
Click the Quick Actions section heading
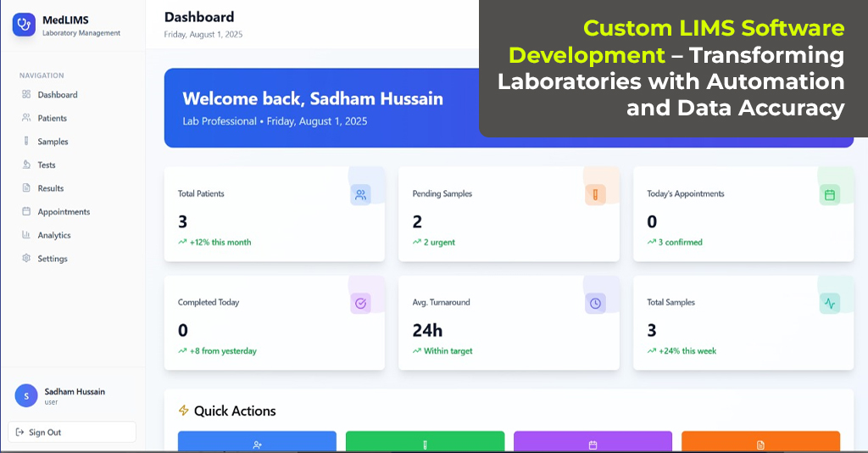point(235,411)
